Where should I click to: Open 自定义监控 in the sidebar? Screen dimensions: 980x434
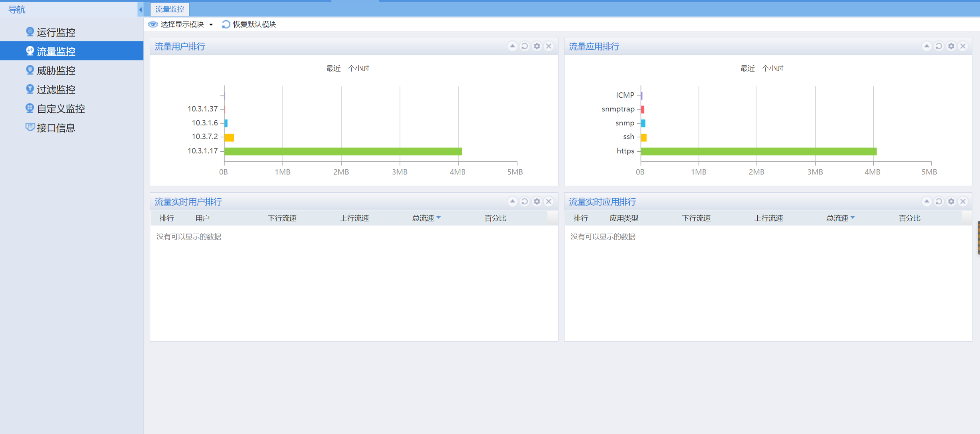[61, 109]
